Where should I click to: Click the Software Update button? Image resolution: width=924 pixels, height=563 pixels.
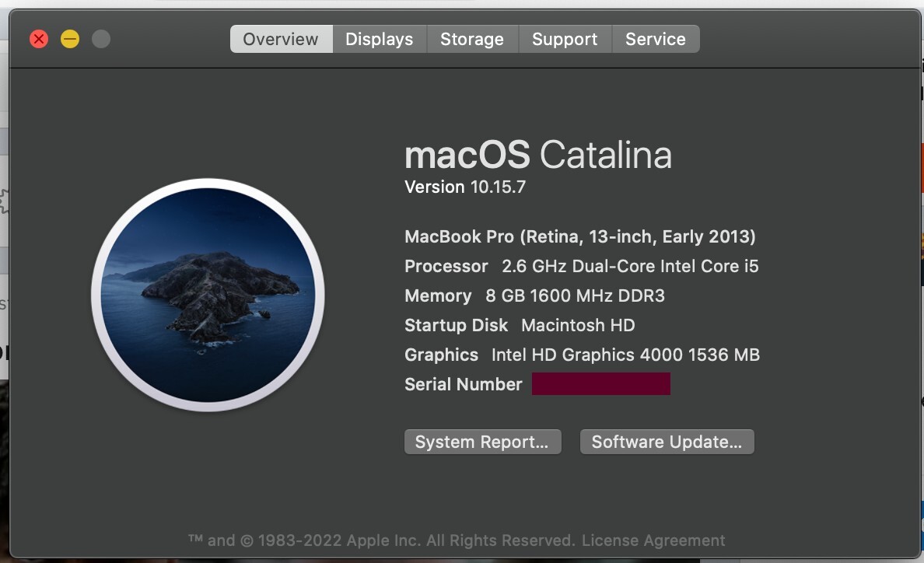(x=667, y=442)
